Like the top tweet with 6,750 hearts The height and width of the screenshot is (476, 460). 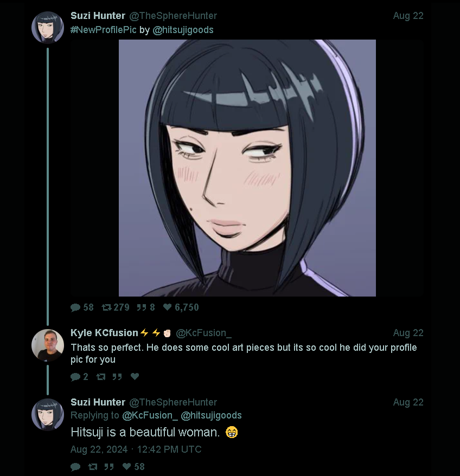point(168,307)
